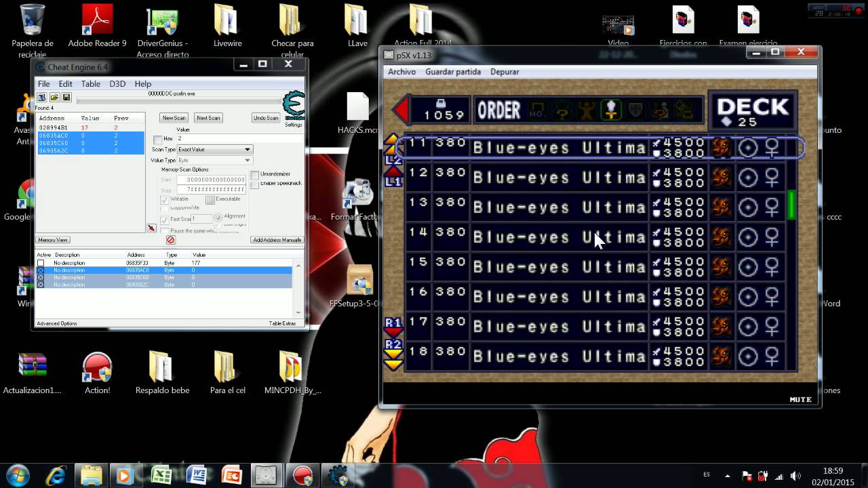The height and width of the screenshot is (488, 868).
Task: Click the green scrollbar marker in card list
Action: tap(791, 205)
